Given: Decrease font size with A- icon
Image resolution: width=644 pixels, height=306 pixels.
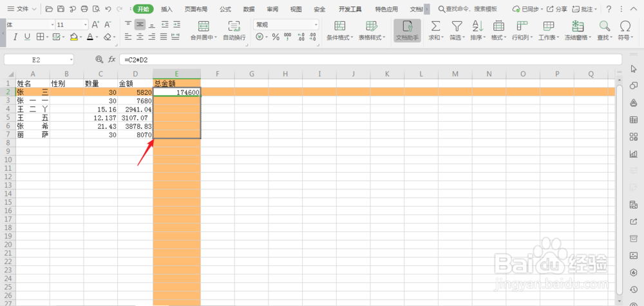Looking at the screenshot, I should [108, 24].
